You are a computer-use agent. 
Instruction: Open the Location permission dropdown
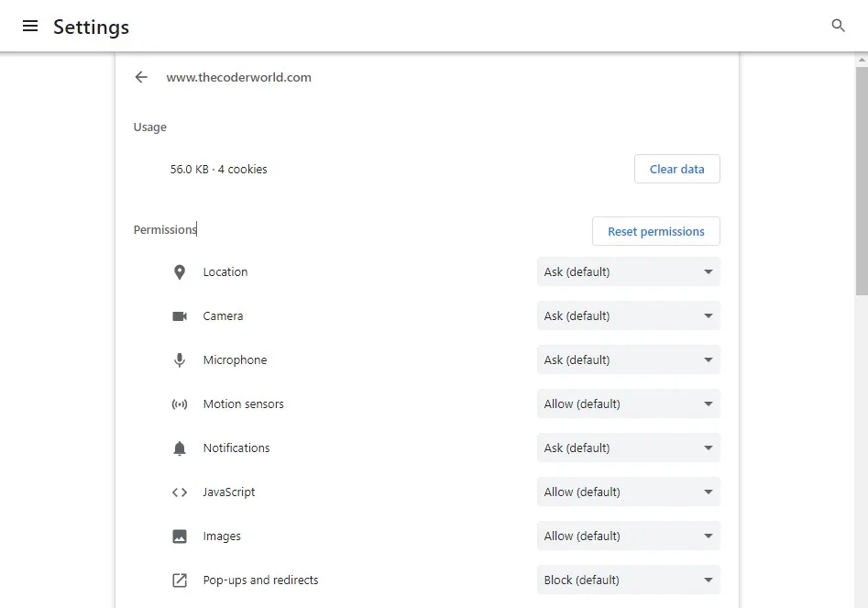point(628,272)
